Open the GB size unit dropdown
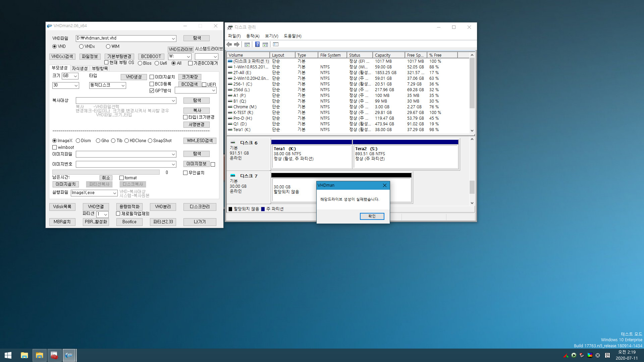Viewport: 644px width, 362px height. pyautogui.click(x=76, y=76)
